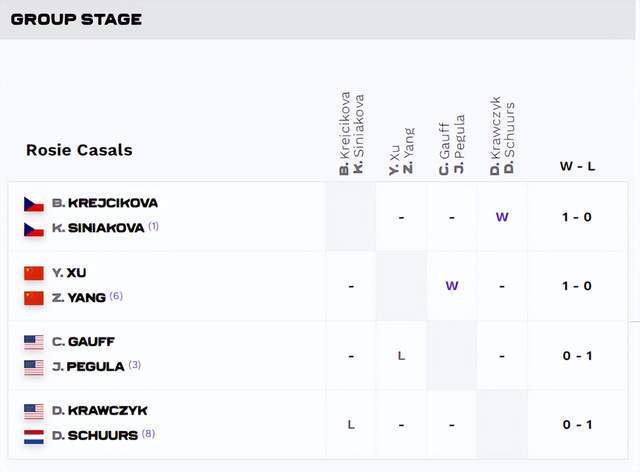The height and width of the screenshot is (472, 640).
Task: Click purple W result in Xu/Yang row
Action: click(x=452, y=286)
